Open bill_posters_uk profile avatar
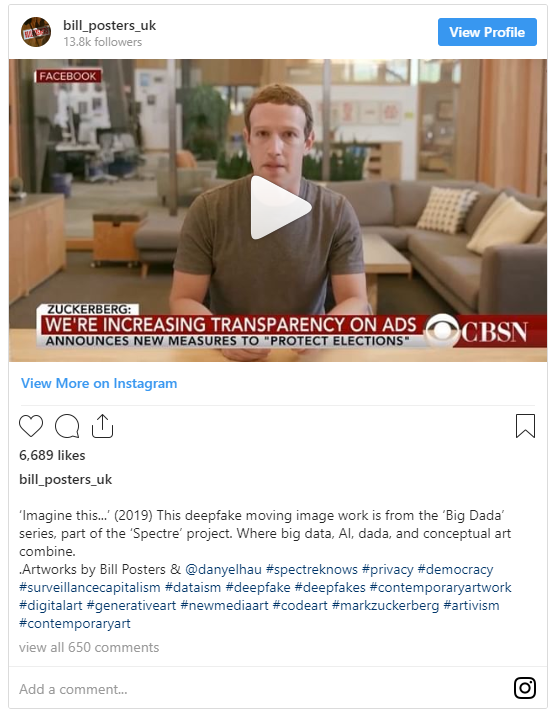This screenshot has width=560, height=719. (36, 32)
